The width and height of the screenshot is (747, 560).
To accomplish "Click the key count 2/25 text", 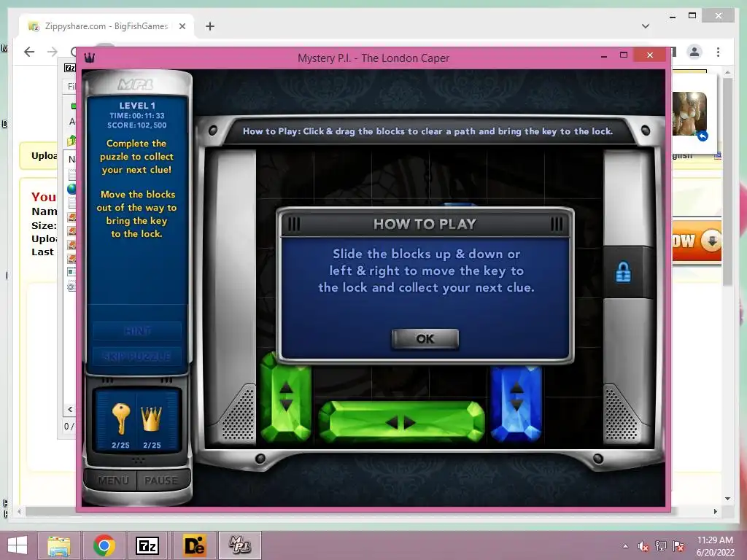I will [120, 446].
